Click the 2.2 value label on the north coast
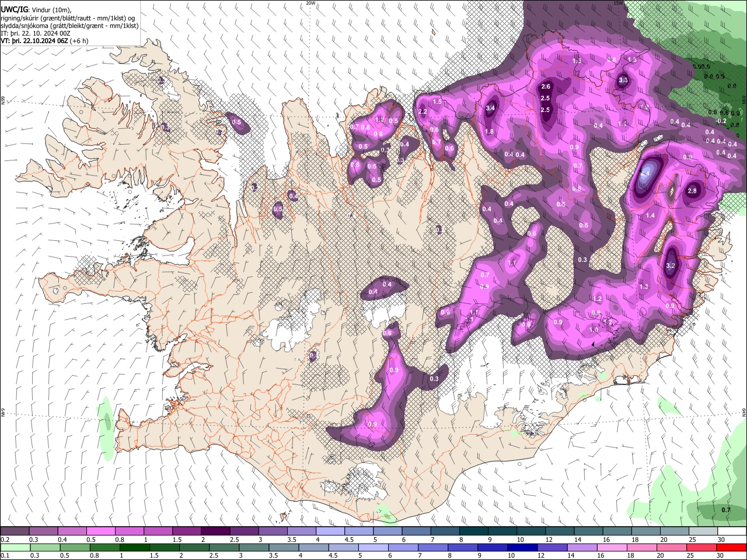This screenshot has height=560, width=747. tap(423, 111)
